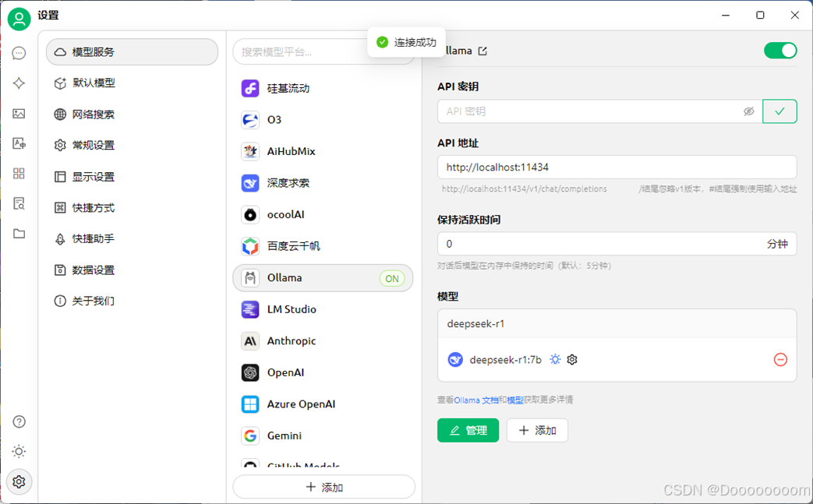Click the deepseek-r1:7b model name
813x504 pixels.
click(506, 360)
